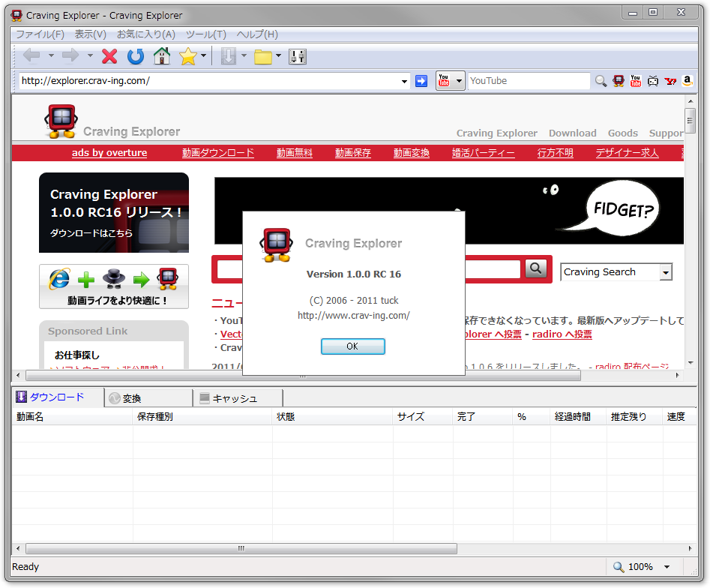Go to home page via house icon
The width and height of the screenshot is (710, 588).
(162, 56)
